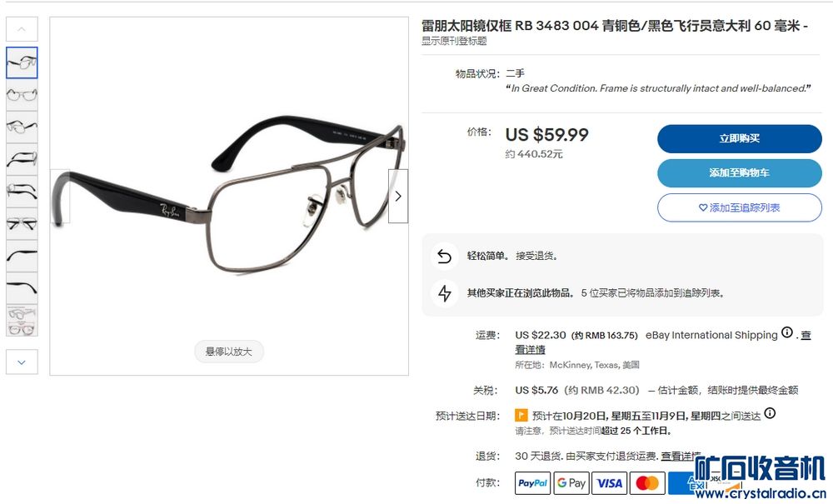Click the Mastercard payment icon

(647, 482)
